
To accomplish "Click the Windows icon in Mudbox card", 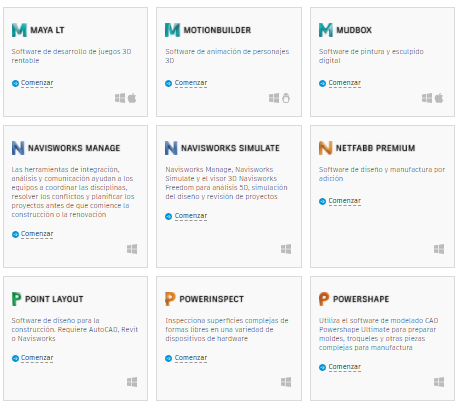I will (x=427, y=98).
